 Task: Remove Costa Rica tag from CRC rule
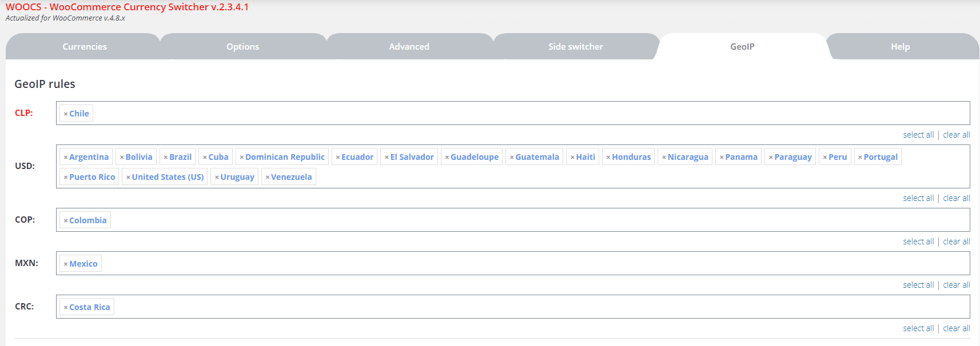66,308
